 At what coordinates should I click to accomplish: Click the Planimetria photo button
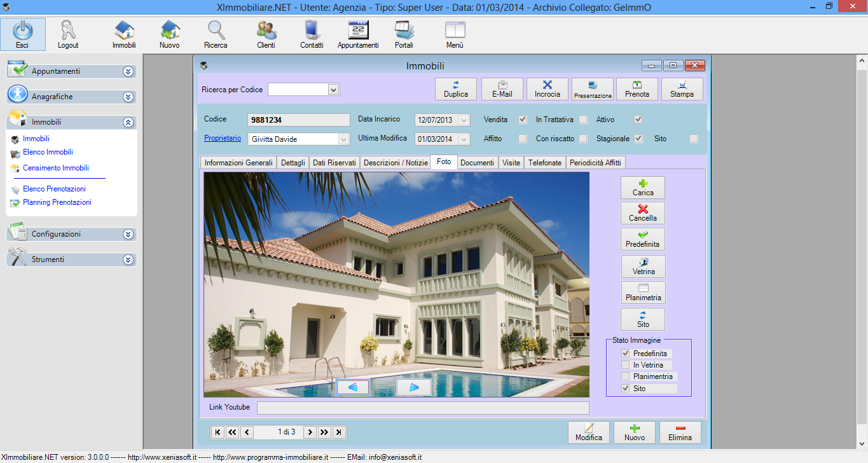tap(643, 293)
